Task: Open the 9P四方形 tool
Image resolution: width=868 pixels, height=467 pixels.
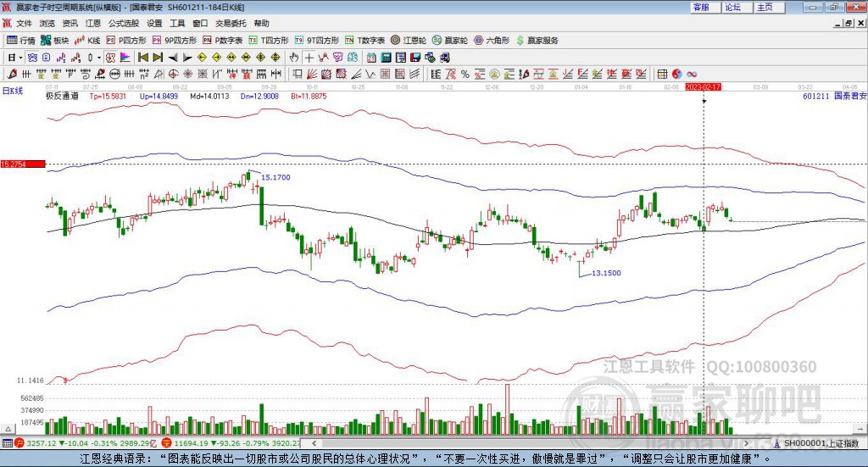Action: pyautogui.click(x=175, y=41)
